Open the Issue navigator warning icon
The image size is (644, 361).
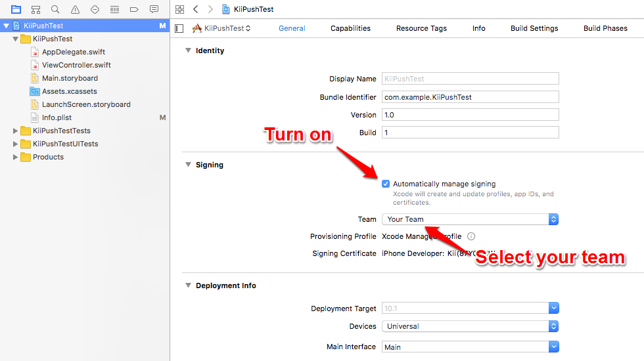[x=75, y=9]
